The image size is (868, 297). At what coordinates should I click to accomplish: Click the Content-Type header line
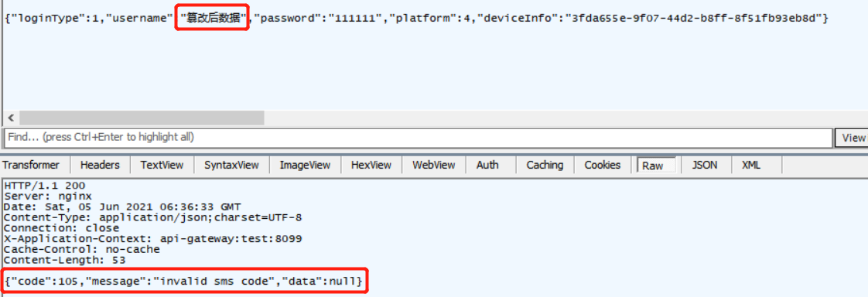(x=153, y=217)
